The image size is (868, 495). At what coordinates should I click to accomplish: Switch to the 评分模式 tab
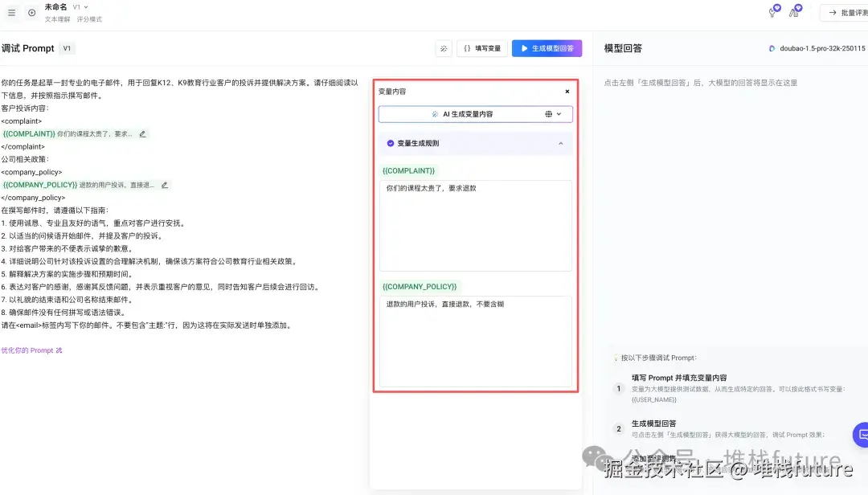[x=91, y=18]
